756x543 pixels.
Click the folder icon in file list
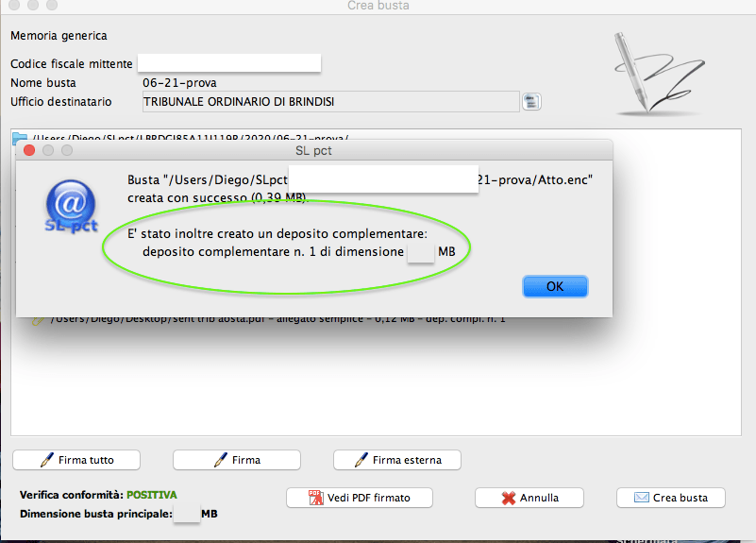tap(20, 138)
